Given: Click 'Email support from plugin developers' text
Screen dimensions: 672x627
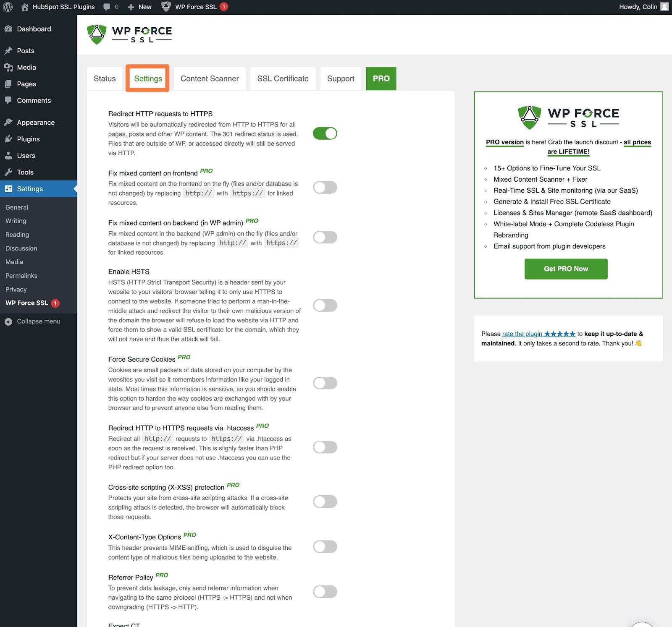Looking at the screenshot, I should pyautogui.click(x=549, y=246).
